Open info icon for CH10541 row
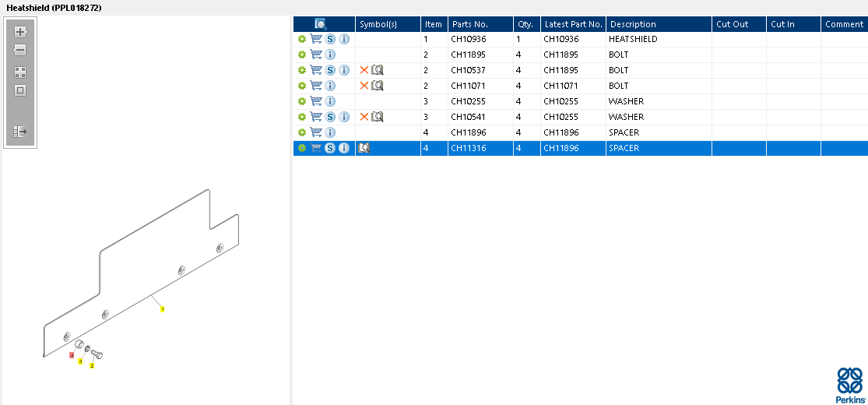Image resolution: width=868 pixels, height=405 pixels. coord(344,116)
